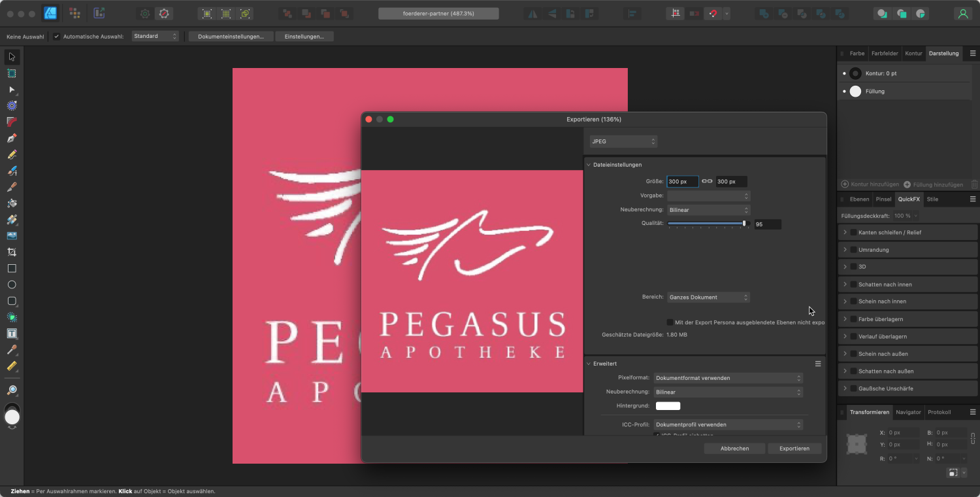Click the width Größe input field
The width and height of the screenshot is (980, 497).
coord(682,181)
